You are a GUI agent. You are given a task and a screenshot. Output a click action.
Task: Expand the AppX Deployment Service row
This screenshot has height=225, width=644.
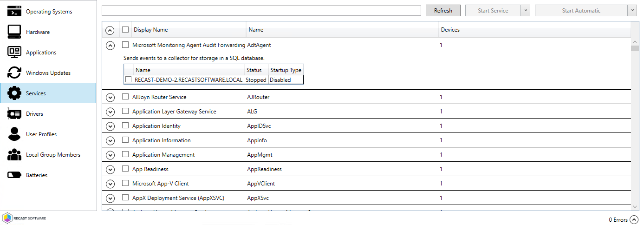[110, 199]
